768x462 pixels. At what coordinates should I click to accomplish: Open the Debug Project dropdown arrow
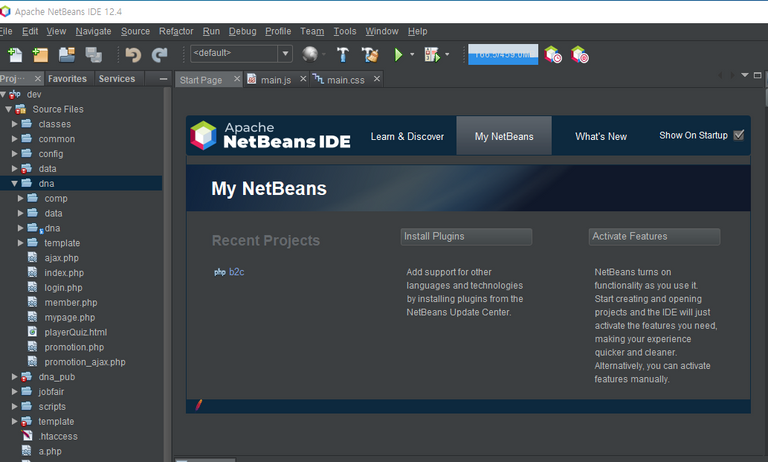[447, 54]
